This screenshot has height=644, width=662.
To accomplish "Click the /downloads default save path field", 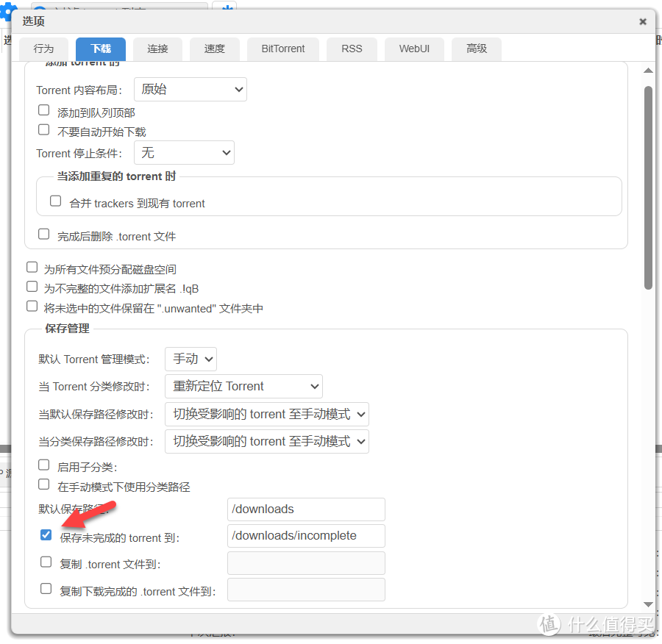I will [306, 509].
